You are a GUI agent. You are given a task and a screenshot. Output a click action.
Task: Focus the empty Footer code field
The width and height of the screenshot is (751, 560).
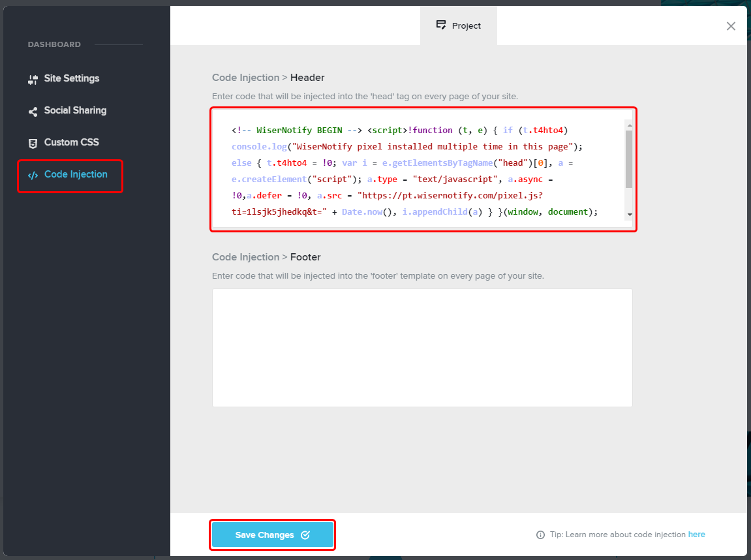point(422,348)
